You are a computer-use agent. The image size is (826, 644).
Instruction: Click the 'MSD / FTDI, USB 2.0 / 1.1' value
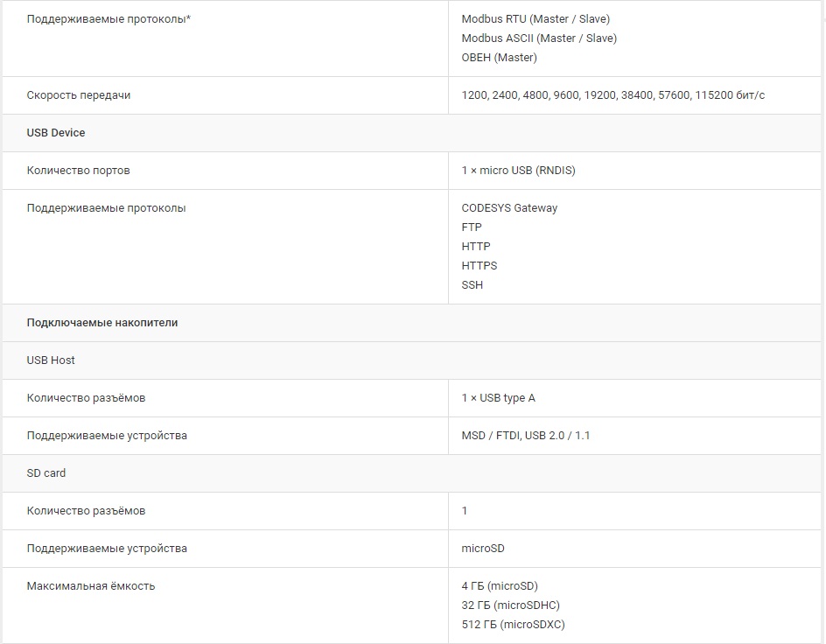[525, 435]
